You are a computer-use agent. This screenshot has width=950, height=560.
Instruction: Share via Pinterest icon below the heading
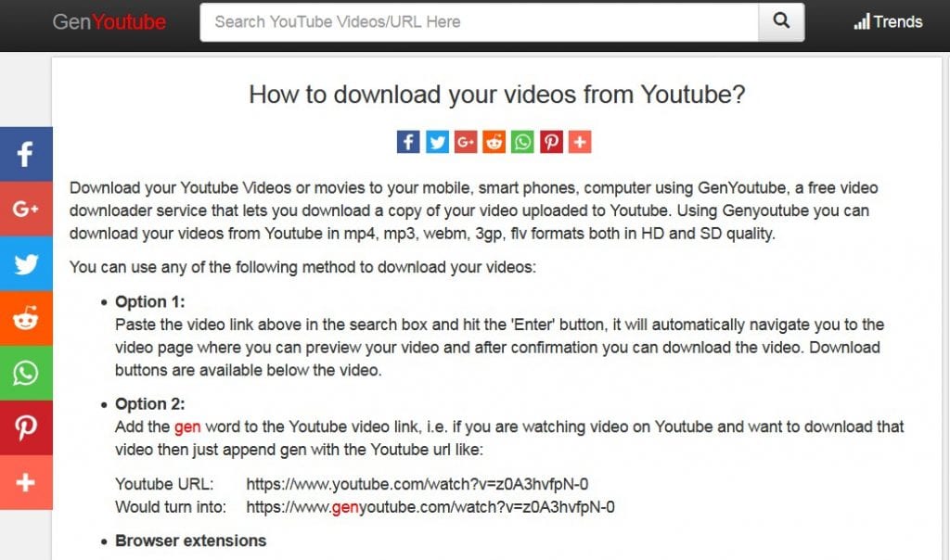pos(551,142)
